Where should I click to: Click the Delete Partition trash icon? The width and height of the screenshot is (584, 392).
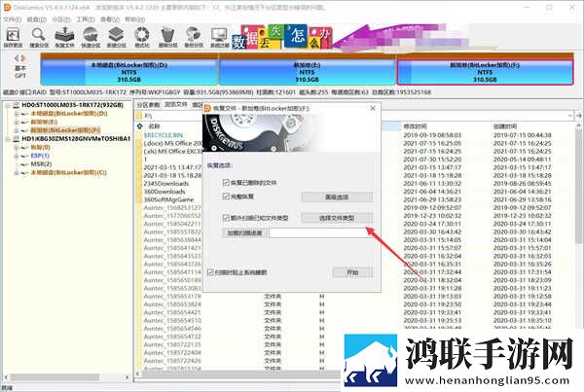pos(167,37)
